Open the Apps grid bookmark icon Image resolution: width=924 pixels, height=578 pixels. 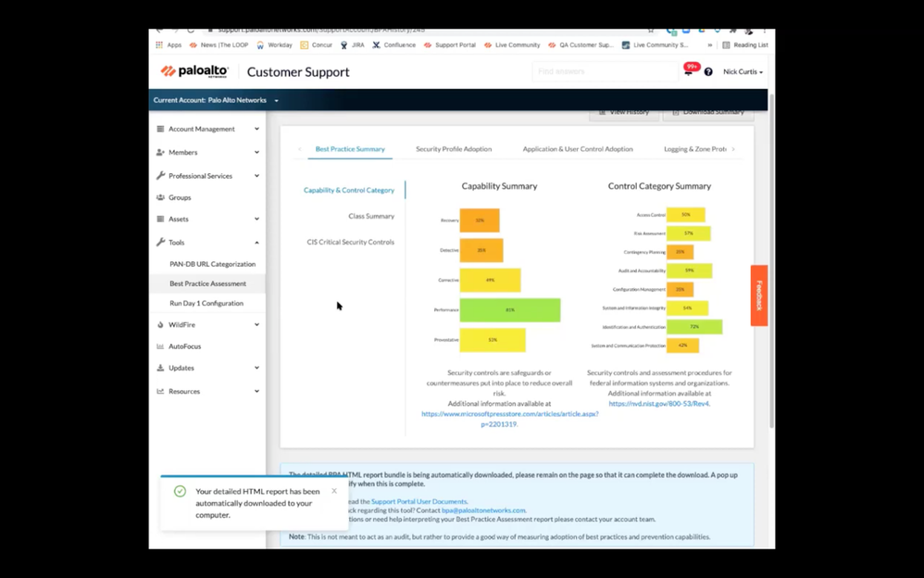coord(159,44)
